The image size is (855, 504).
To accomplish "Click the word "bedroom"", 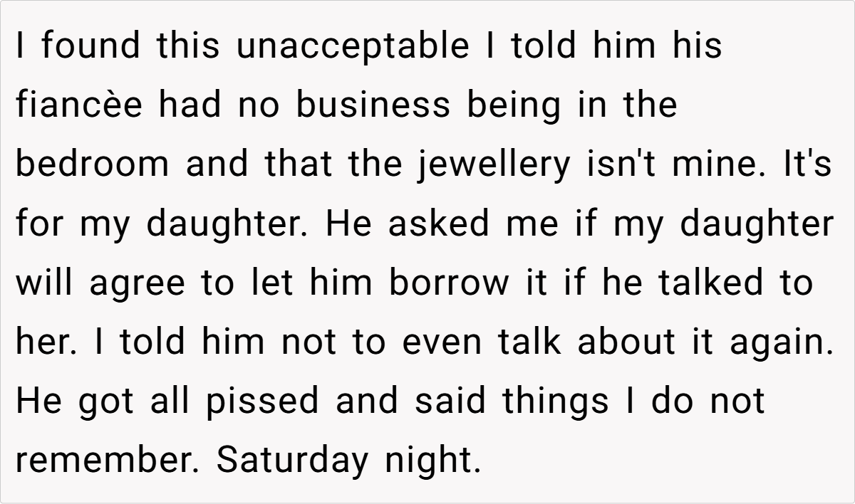I will tap(93, 165).
